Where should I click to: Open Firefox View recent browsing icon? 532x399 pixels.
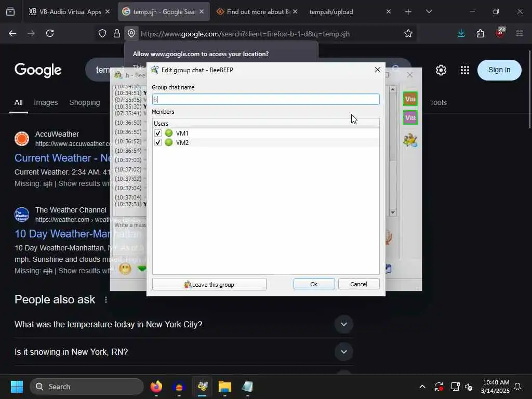(x=10, y=12)
